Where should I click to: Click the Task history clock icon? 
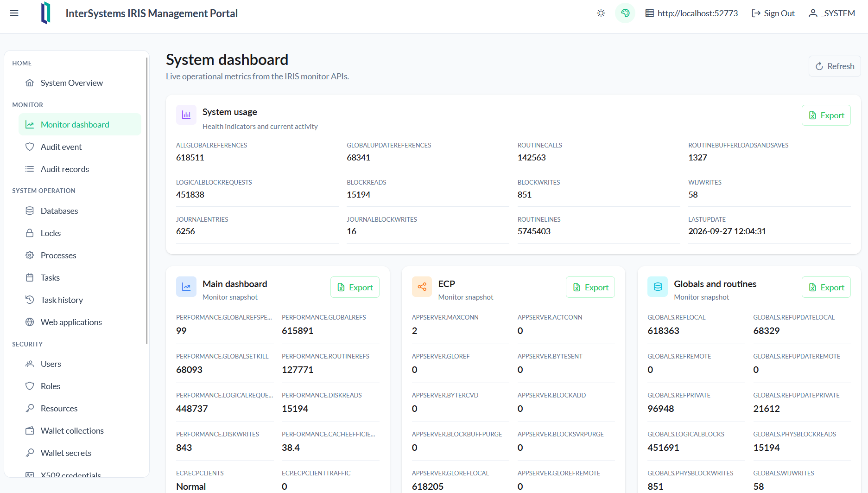point(30,300)
